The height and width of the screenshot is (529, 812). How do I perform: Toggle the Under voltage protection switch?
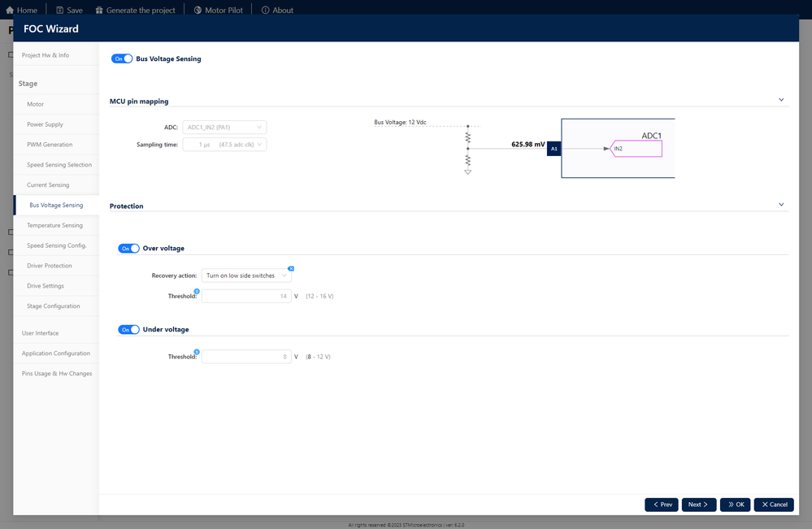coord(128,330)
